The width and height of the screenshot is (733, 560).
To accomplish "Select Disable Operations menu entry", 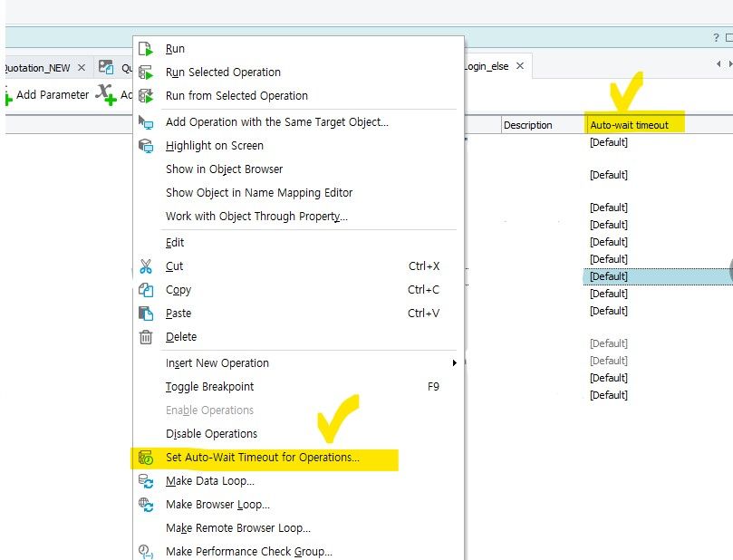I will click(211, 434).
